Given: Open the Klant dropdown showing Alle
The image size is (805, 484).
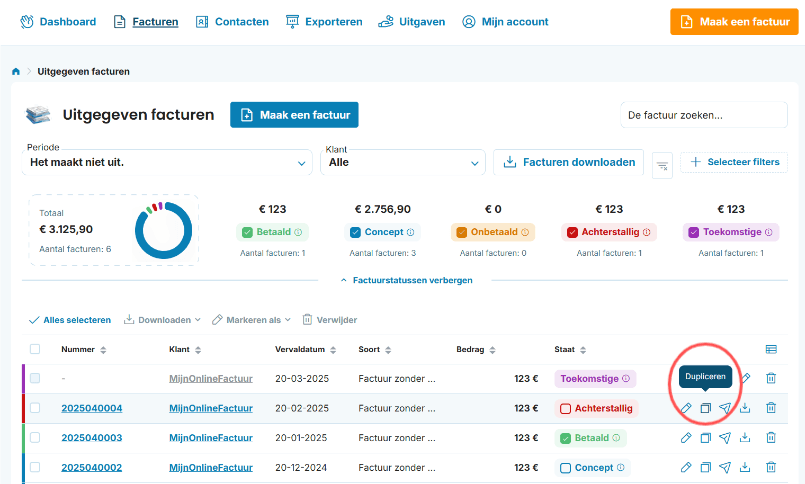Looking at the screenshot, I should [x=403, y=163].
